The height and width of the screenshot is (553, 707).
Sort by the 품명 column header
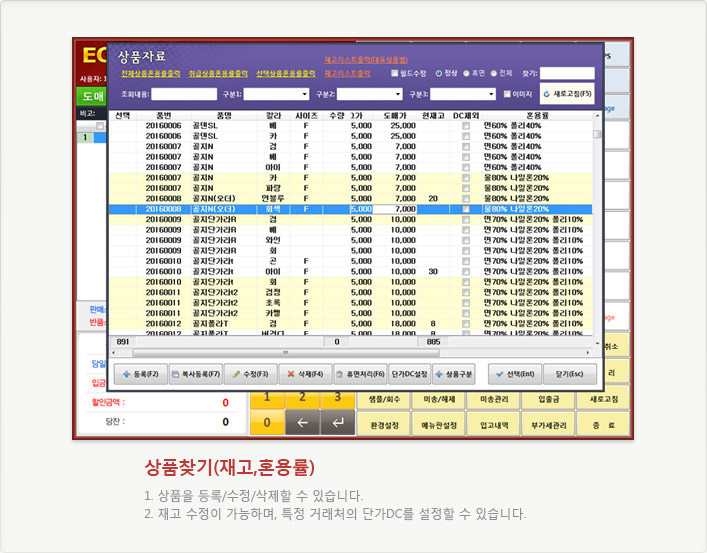(x=224, y=115)
